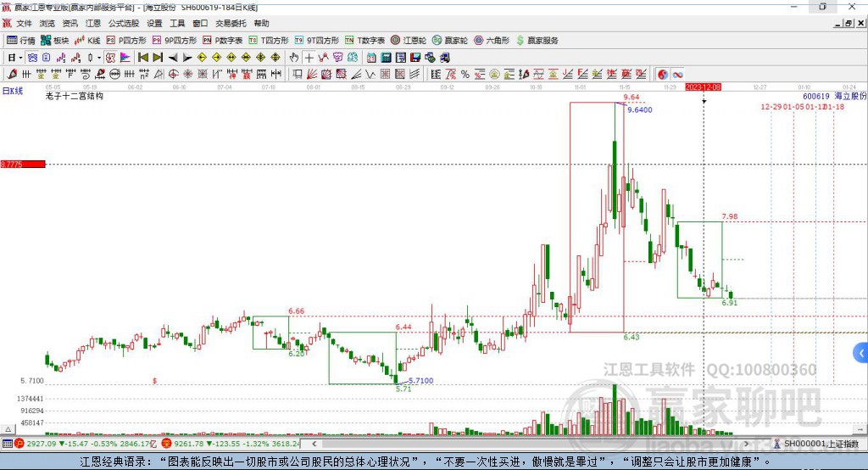
Task: Toggle the crosshair cursor tool
Action: pos(309,58)
